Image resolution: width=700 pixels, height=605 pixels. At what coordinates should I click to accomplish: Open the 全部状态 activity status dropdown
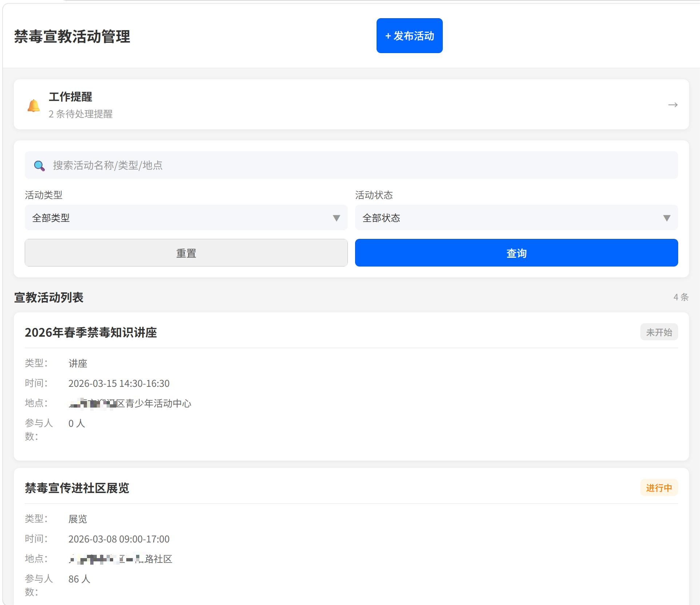coord(516,217)
